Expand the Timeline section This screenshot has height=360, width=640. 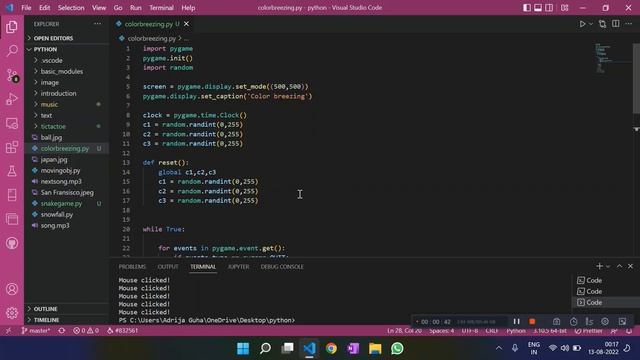(x=67, y=320)
